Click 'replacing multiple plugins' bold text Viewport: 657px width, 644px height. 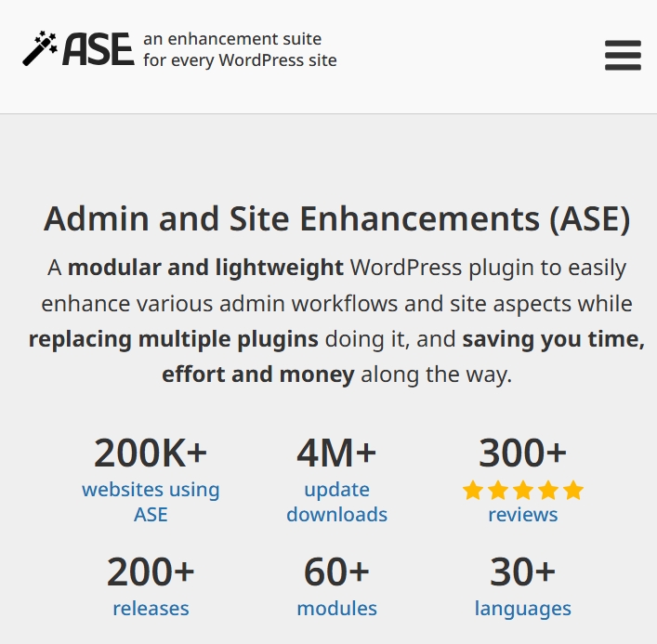(x=174, y=339)
